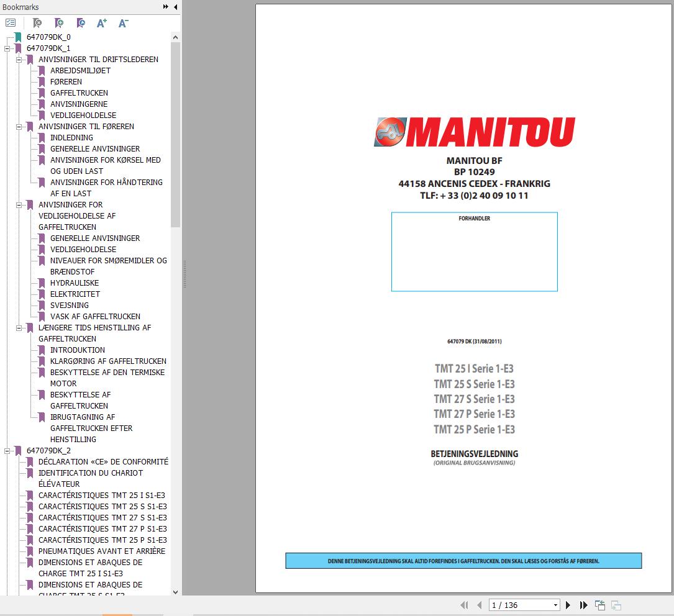Open PNEUMATIQUES AVANT ET ARRIÈRE bookmark
The image size is (674, 616).
click(101, 551)
